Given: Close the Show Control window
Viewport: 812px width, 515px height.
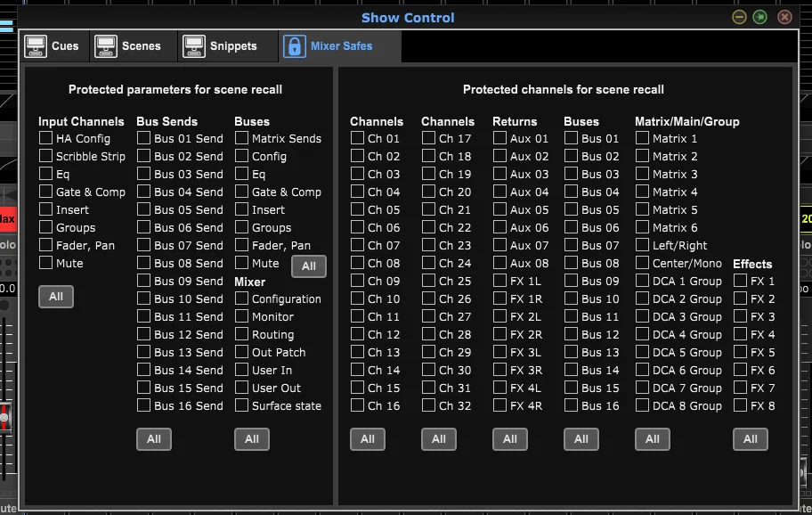Looking at the screenshot, I should [x=784, y=17].
